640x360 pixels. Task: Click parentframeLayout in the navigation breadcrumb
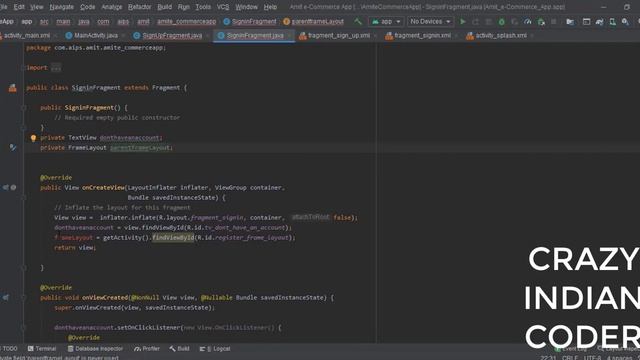313,22
